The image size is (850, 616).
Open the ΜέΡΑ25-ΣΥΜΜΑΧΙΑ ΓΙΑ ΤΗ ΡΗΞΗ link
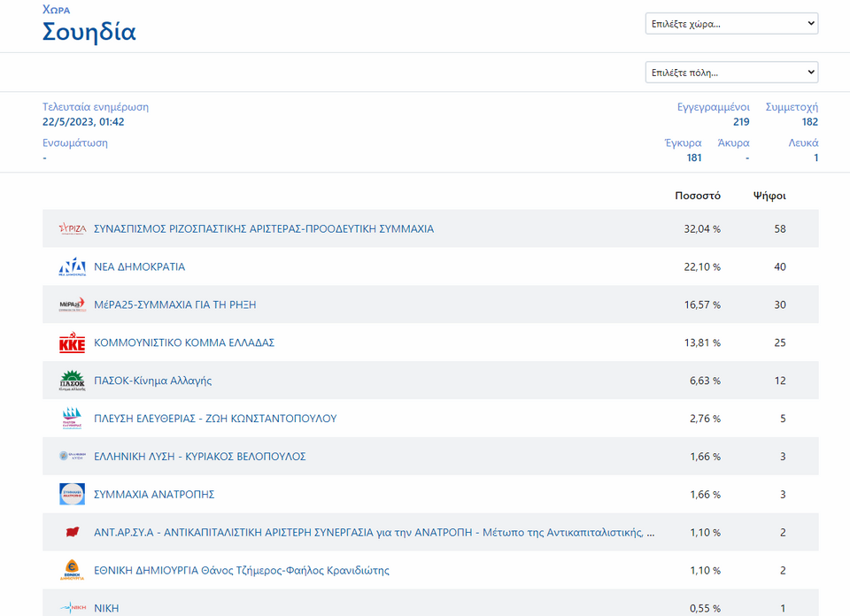pos(175,304)
